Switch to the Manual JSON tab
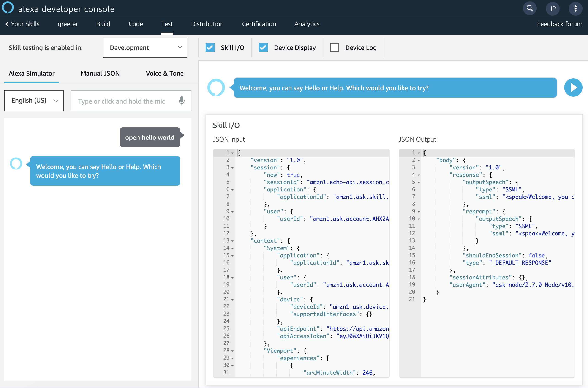This screenshot has height=388, width=588. (x=100, y=73)
